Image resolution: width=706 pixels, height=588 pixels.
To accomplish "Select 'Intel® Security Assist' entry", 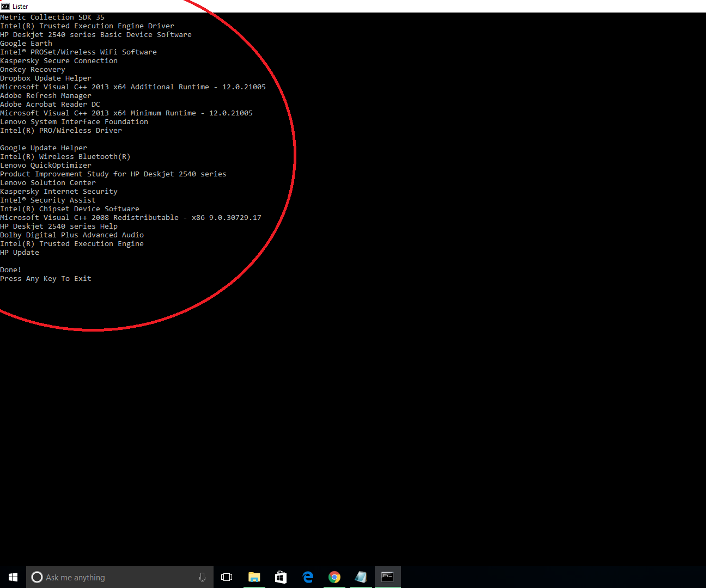I will point(48,200).
